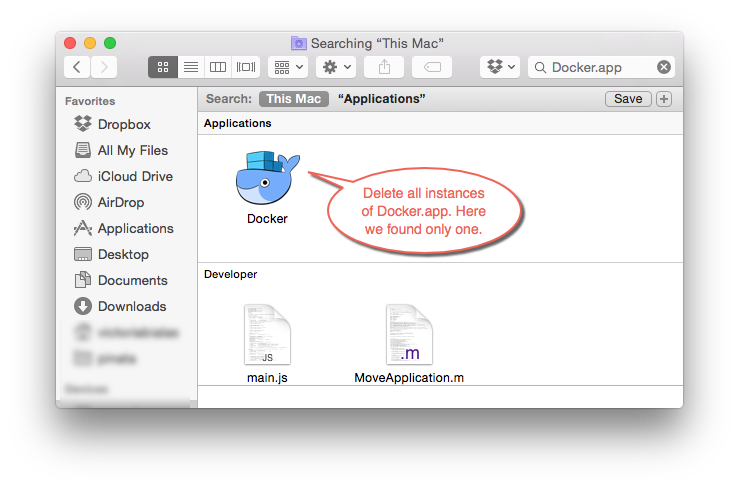Open AirDrop in the sidebar
739x488 pixels.
[122, 202]
